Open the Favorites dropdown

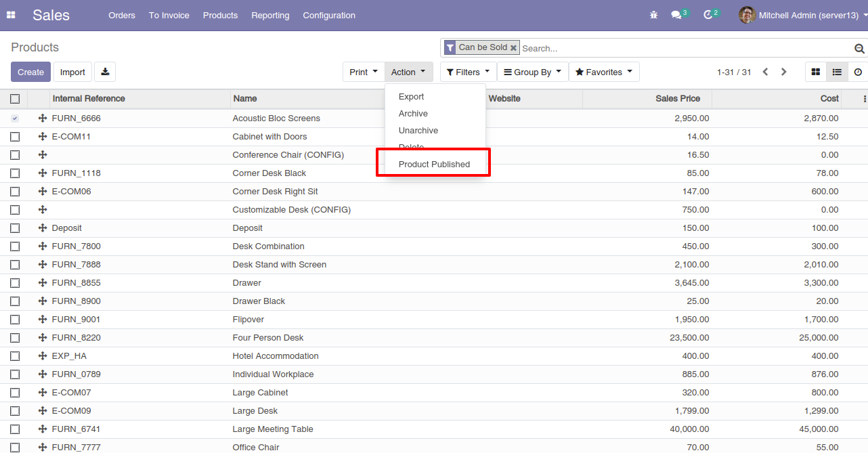[604, 72]
